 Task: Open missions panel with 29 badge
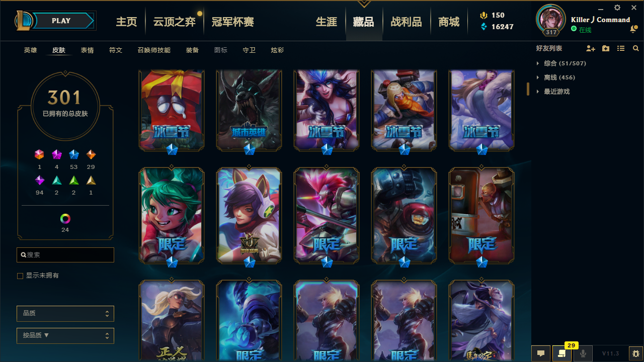tap(562, 353)
